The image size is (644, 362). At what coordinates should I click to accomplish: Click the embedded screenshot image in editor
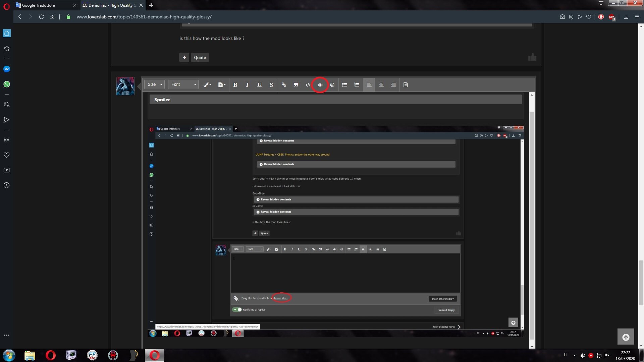[335, 232]
